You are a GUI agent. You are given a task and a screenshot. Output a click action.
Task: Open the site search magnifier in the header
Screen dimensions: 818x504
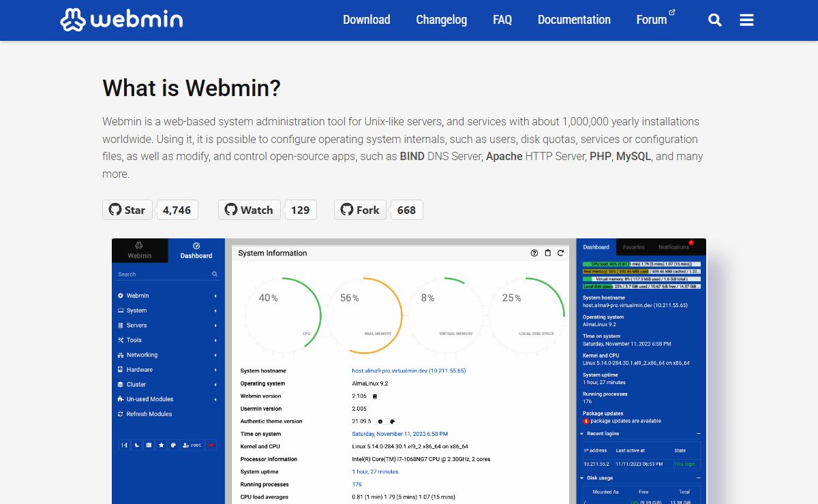pos(714,20)
